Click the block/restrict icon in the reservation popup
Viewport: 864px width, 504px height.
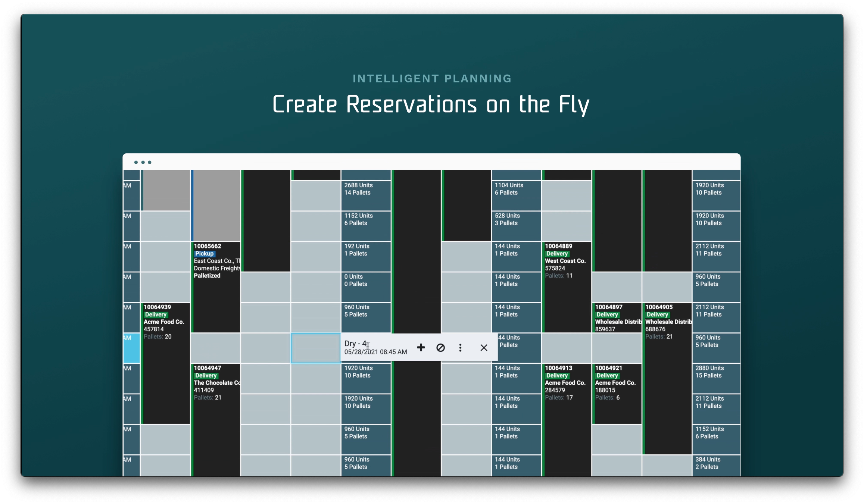441,347
